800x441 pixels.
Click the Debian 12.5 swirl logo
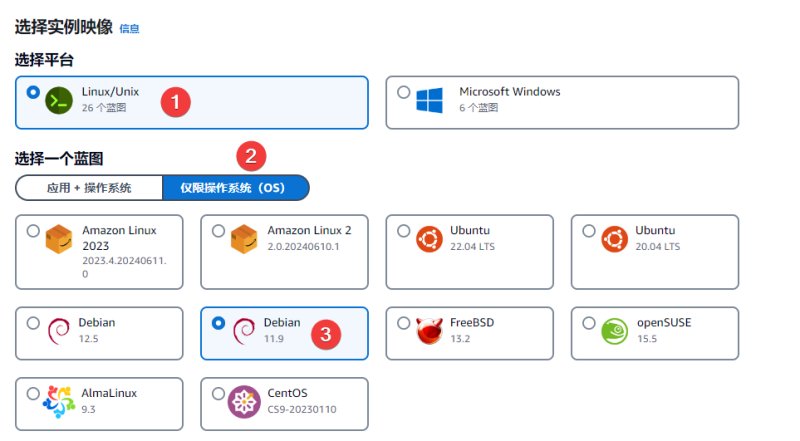59,331
